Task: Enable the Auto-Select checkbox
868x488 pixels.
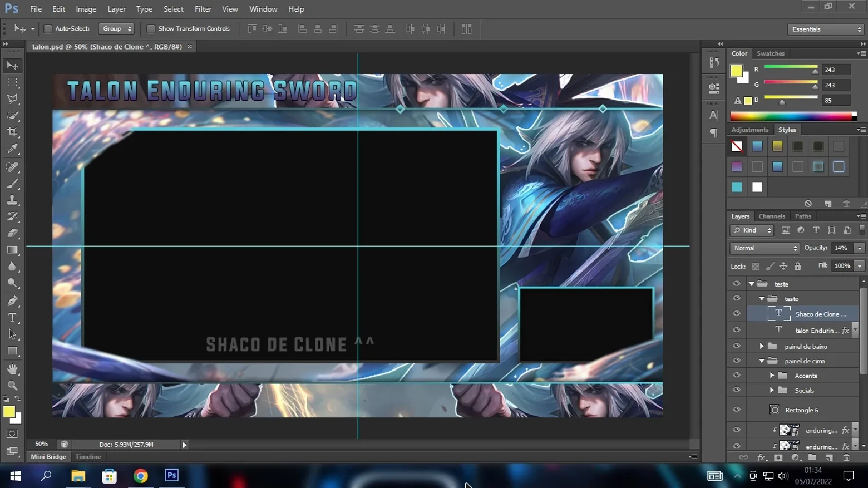Action: (48, 29)
